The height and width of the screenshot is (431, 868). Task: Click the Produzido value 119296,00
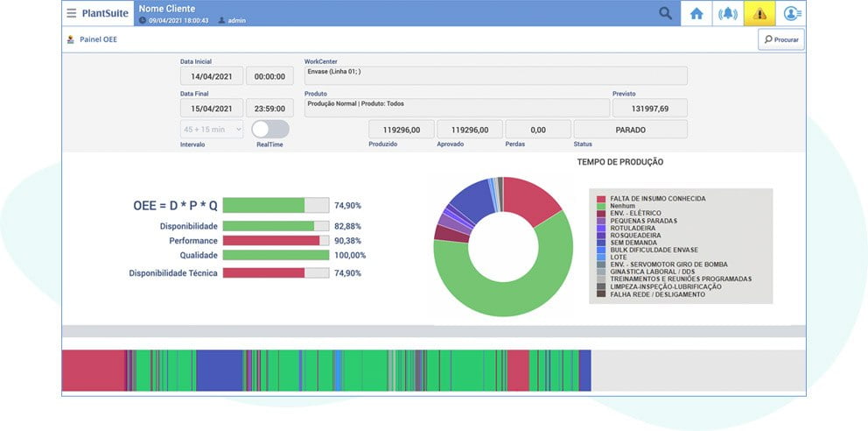tap(402, 130)
